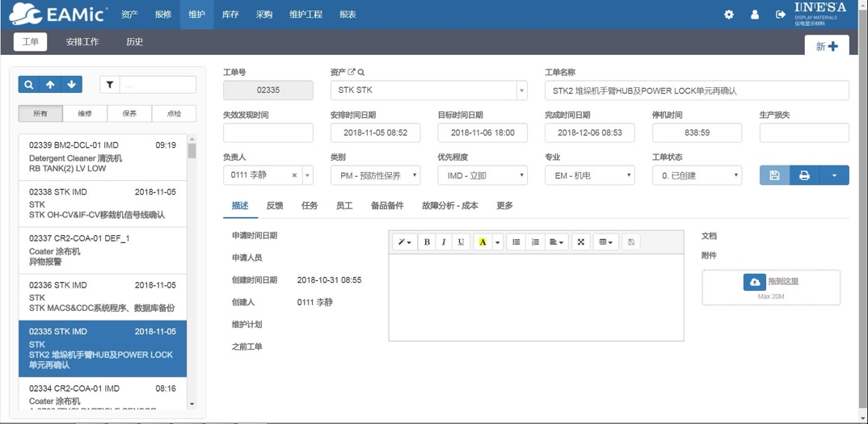Open the editor style magic wand menu
Screen dimensions: 868x424
click(405, 242)
